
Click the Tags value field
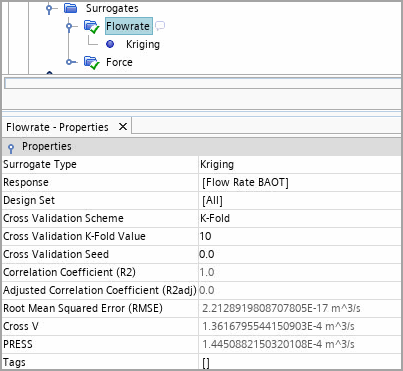tap(300, 362)
